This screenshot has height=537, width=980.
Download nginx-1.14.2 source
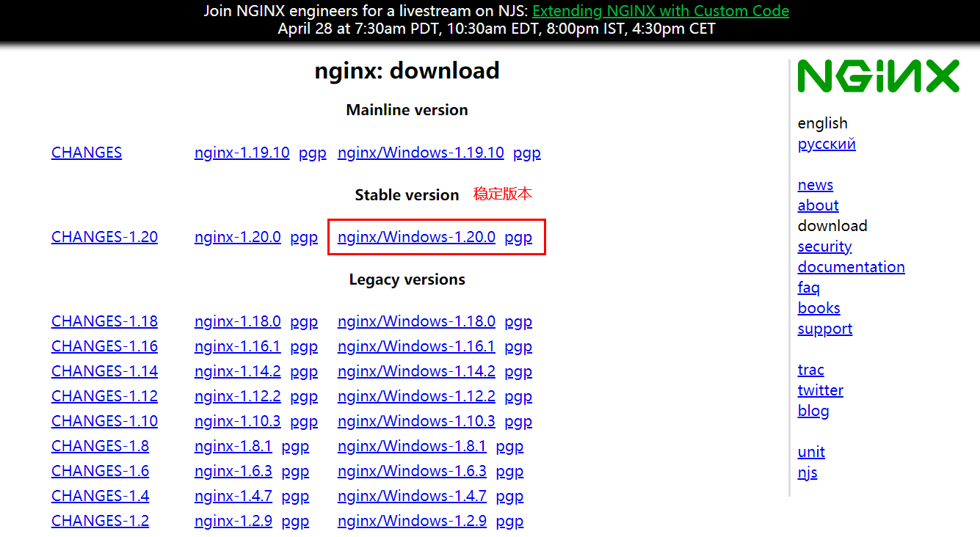click(x=238, y=371)
